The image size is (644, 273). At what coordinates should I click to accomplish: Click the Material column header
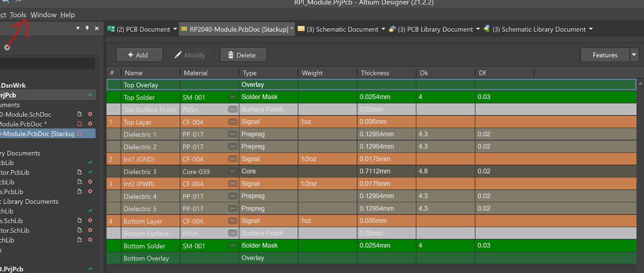[x=209, y=73]
